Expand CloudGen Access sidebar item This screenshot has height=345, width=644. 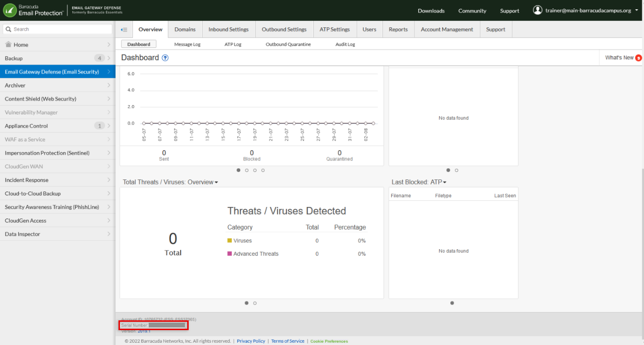(x=58, y=220)
